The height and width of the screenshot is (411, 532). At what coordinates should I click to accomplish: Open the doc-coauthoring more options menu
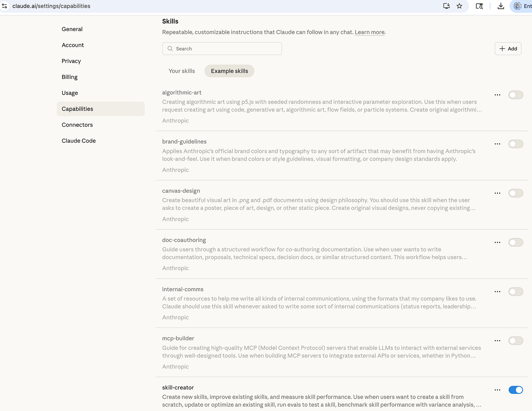[497, 242]
